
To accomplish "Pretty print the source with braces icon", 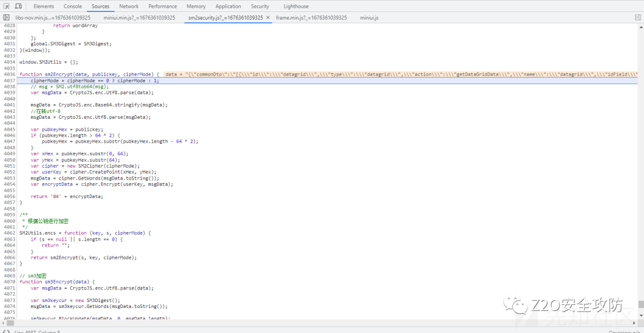I will [x=7, y=331].
